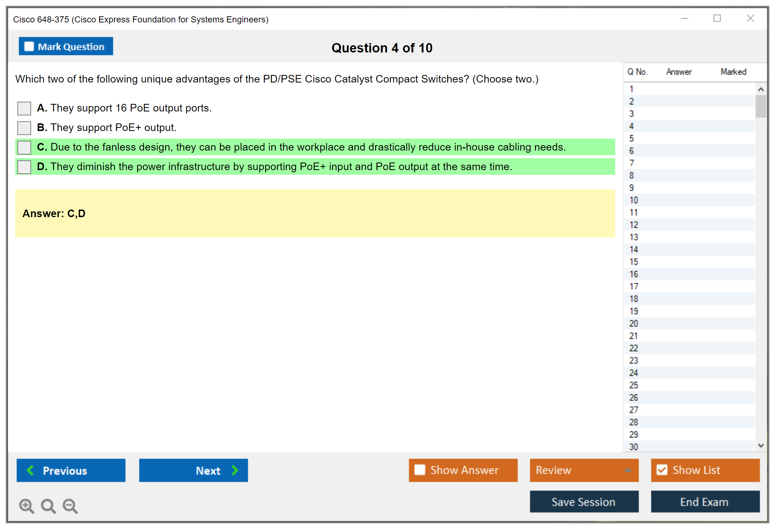Click the zoom out magnifier icon
The height and width of the screenshot is (532, 778).
click(x=70, y=506)
